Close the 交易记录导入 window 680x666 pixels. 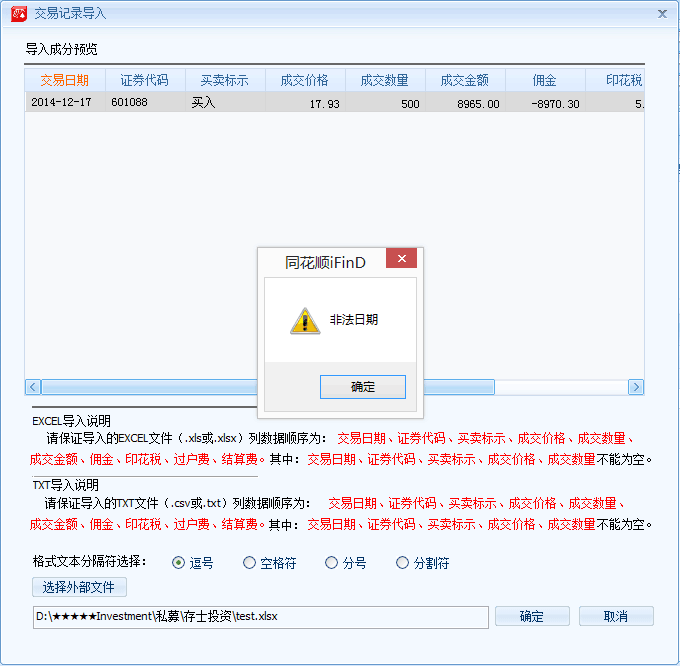(662, 14)
